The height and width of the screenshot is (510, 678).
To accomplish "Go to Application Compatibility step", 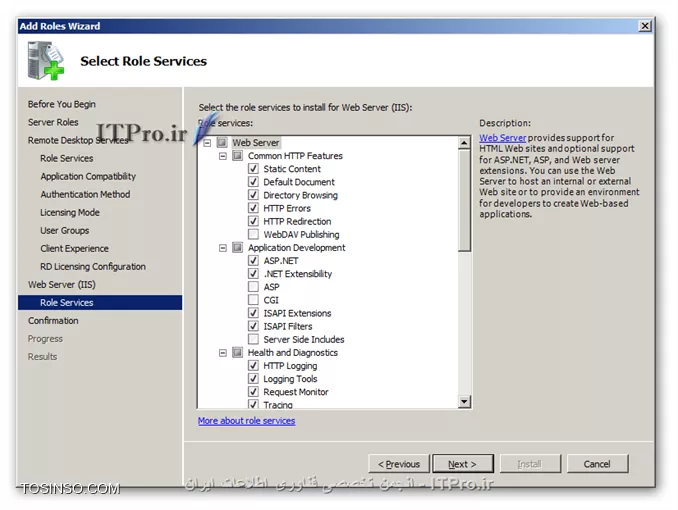I will (88, 176).
